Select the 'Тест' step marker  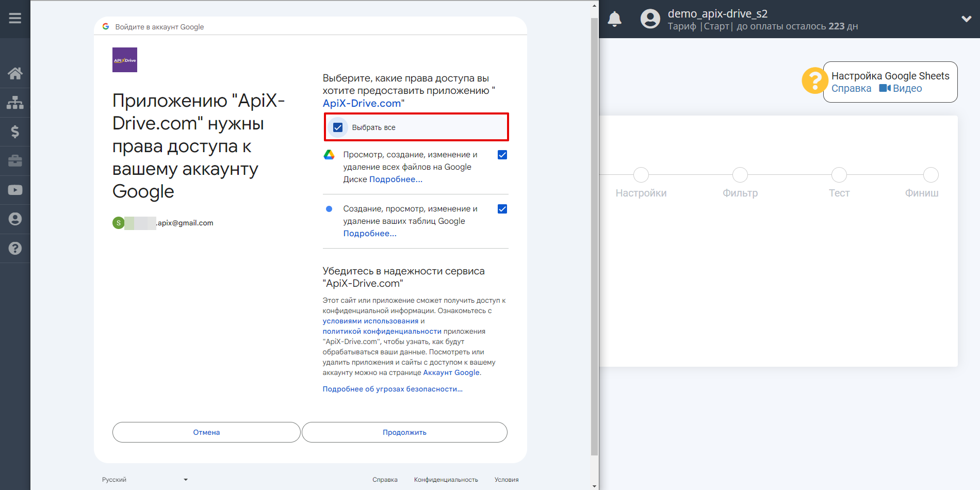pyautogui.click(x=839, y=175)
